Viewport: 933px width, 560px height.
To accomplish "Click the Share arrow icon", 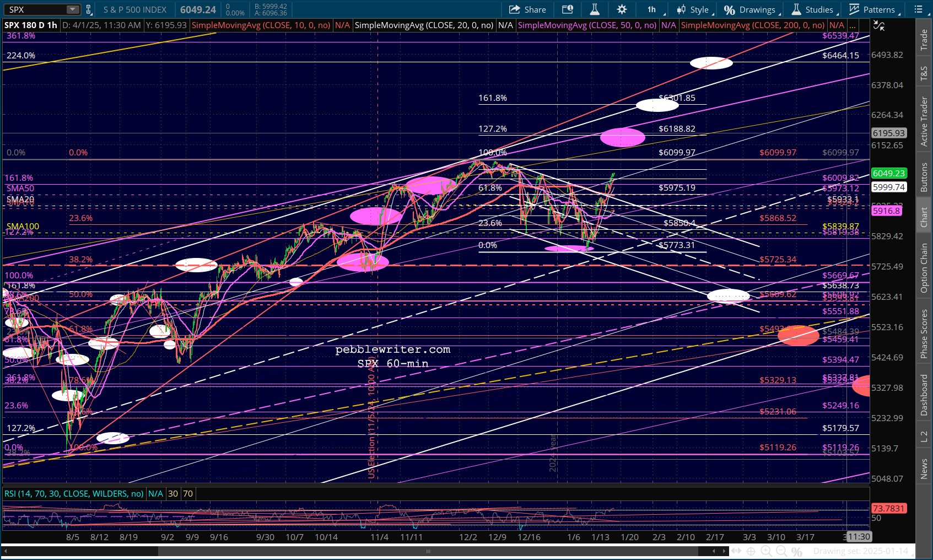I will [515, 9].
